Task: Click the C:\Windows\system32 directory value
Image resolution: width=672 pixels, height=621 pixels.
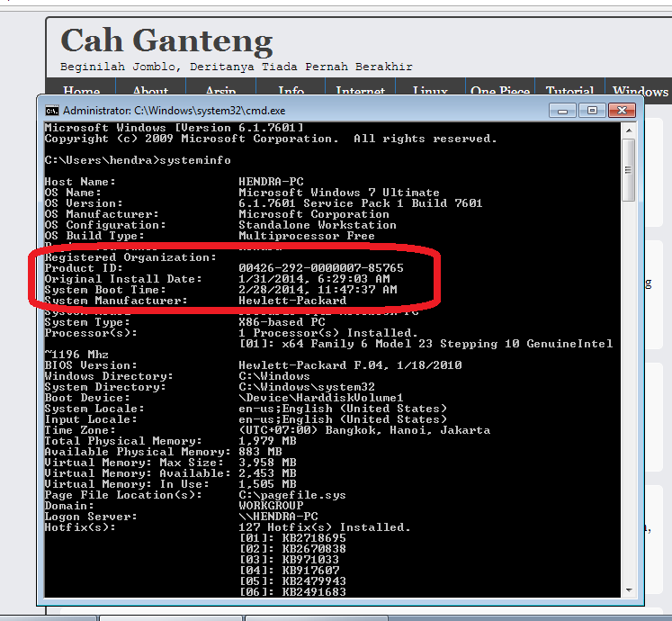Action: 307,387
